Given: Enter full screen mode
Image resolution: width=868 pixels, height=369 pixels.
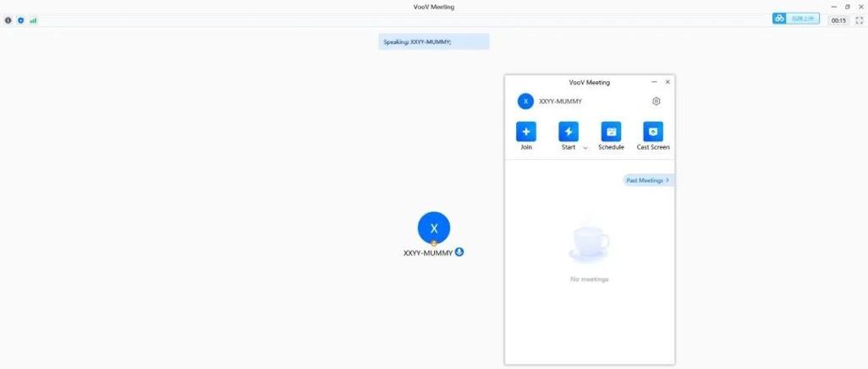Looking at the screenshot, I should click(860, 20).
